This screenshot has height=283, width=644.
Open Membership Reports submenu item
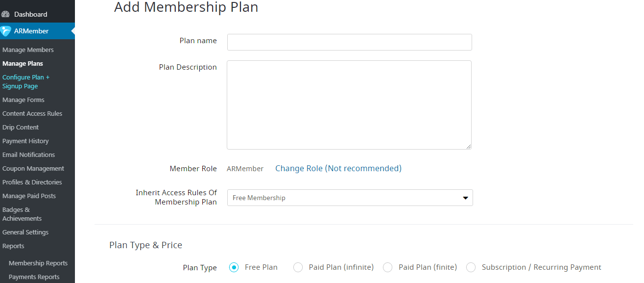tap(38, 263)
